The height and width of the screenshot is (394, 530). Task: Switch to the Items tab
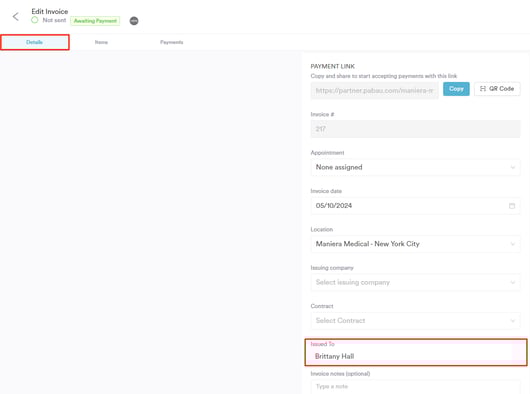point(101,42)
